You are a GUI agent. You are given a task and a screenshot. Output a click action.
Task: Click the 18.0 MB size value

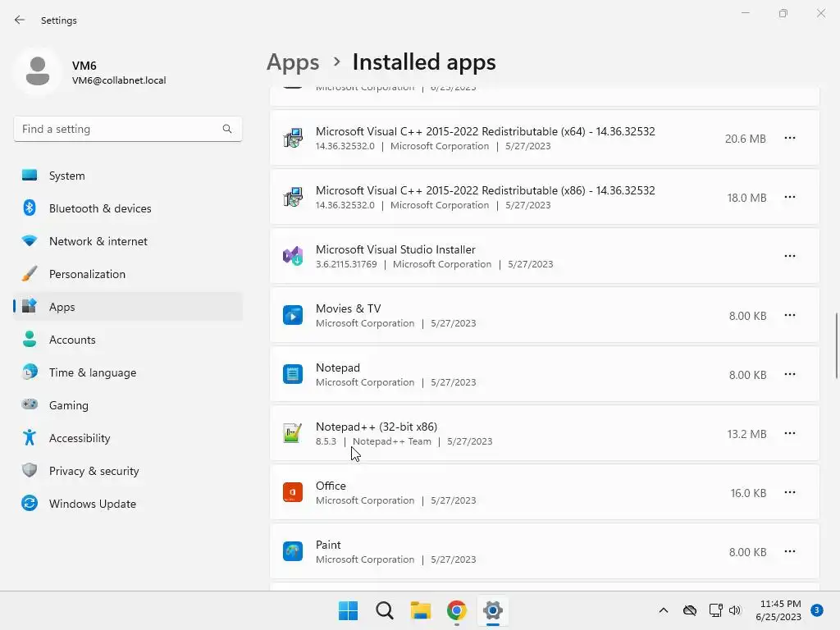pyautogui.click(x=746, y=198)
